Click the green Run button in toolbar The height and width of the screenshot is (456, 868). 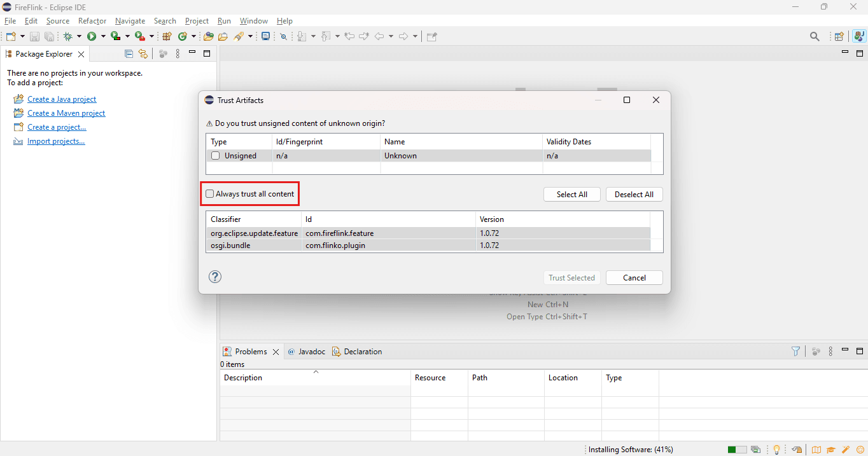click(x=92, y=37)
